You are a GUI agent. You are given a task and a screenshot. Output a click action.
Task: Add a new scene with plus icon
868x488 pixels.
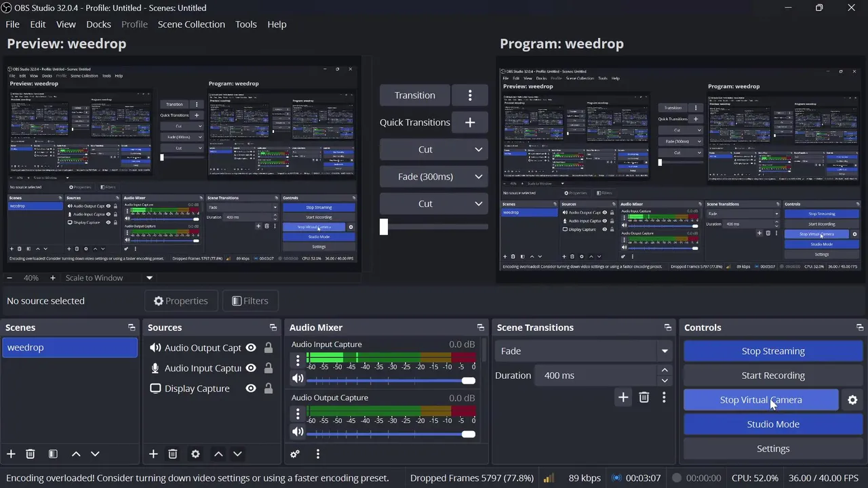11,454
